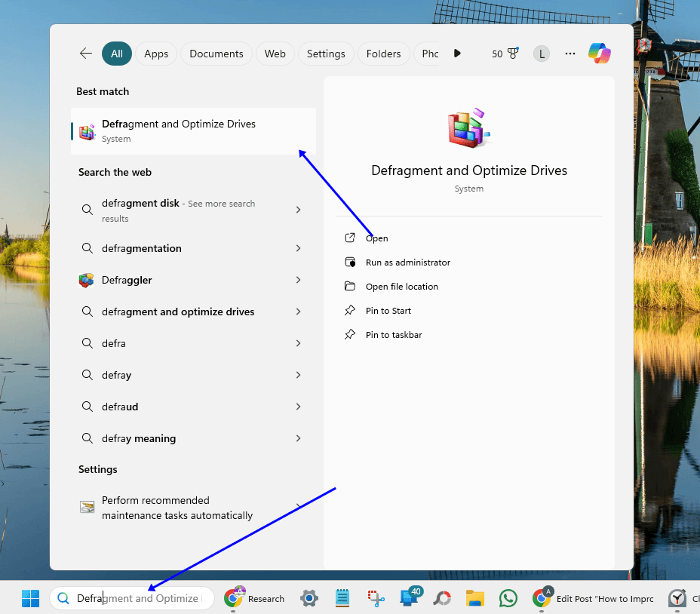The width and height of the screenshot is (700, 614).
Task: Switch to the Documents filter tab
Action: 216,54
